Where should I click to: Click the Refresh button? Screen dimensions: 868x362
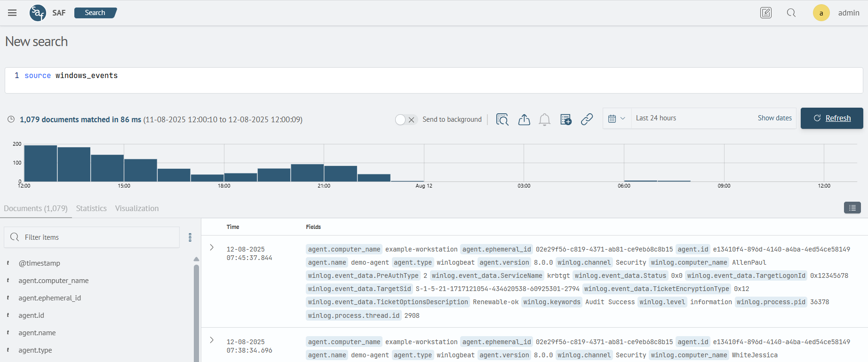[832, 118]
